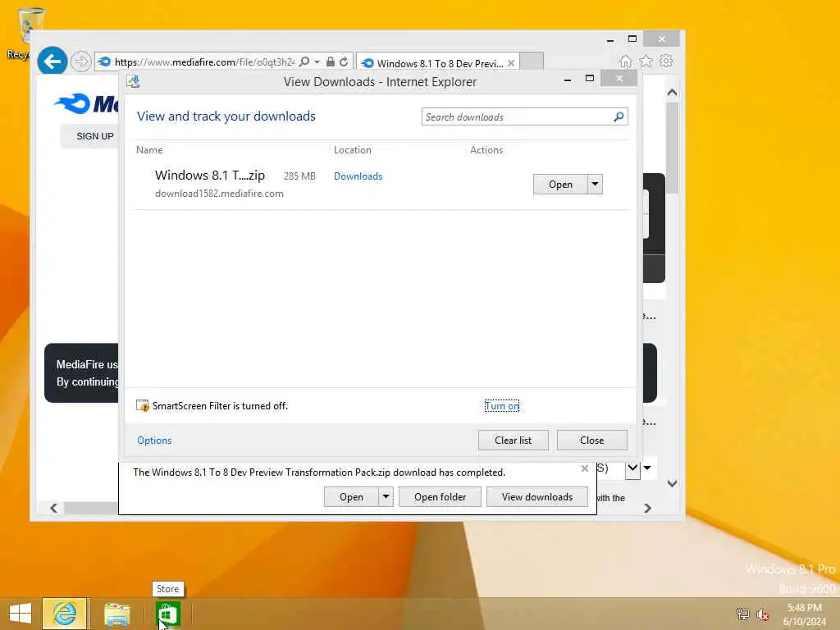
Task: Click the Actions column header
Action: [x=486, y=150]
